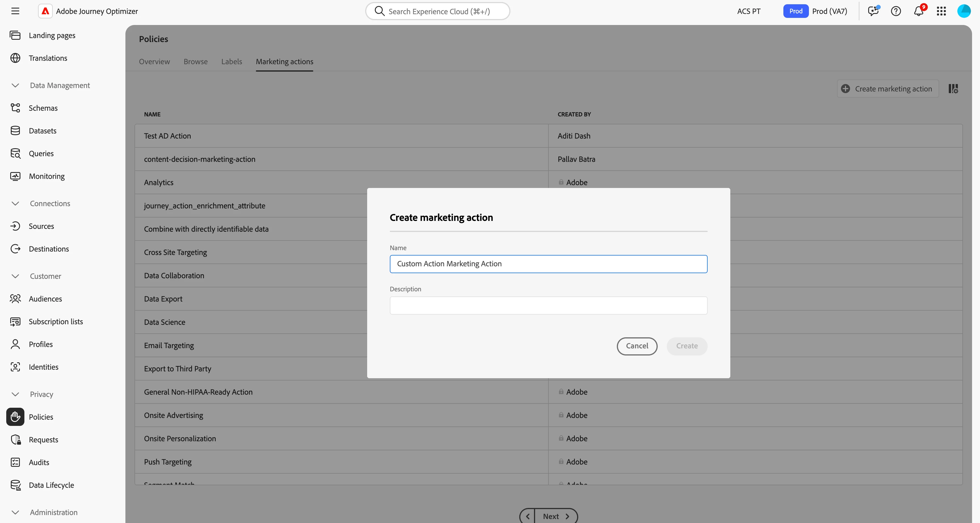Collapse the Connections section chevron

click(x=15, y=203)
